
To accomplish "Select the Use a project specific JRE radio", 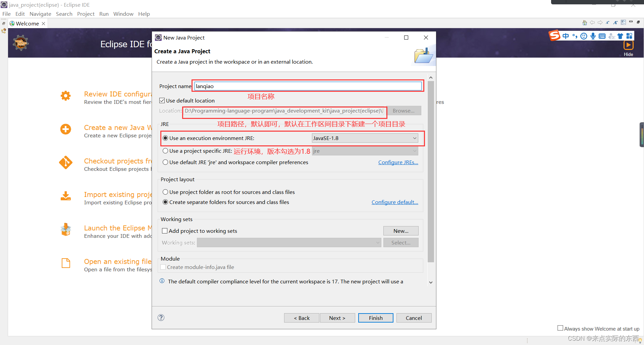I will (165, 151).
